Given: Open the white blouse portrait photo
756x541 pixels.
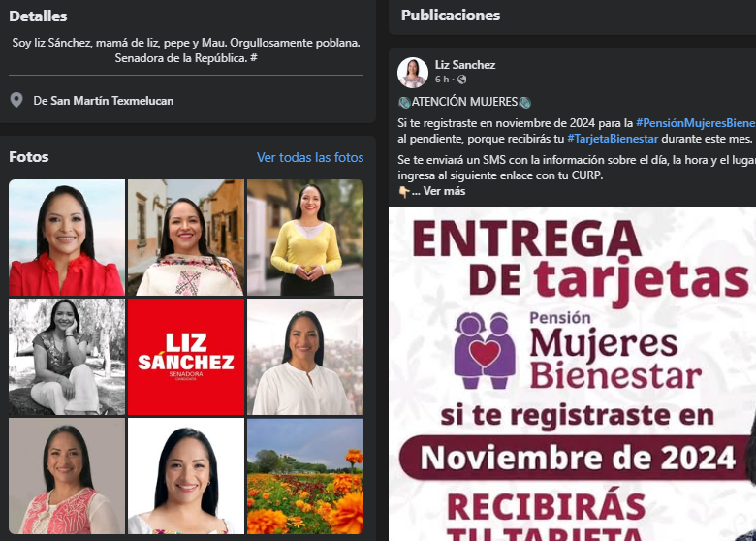Looking at the screenshot, I should (305, 357).
